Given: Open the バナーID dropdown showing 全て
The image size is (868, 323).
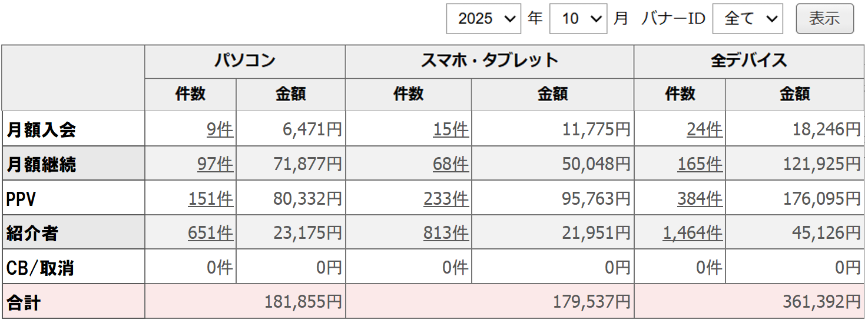Looking at the screenshot, I should pyautogui.click(x=747, y=19).
